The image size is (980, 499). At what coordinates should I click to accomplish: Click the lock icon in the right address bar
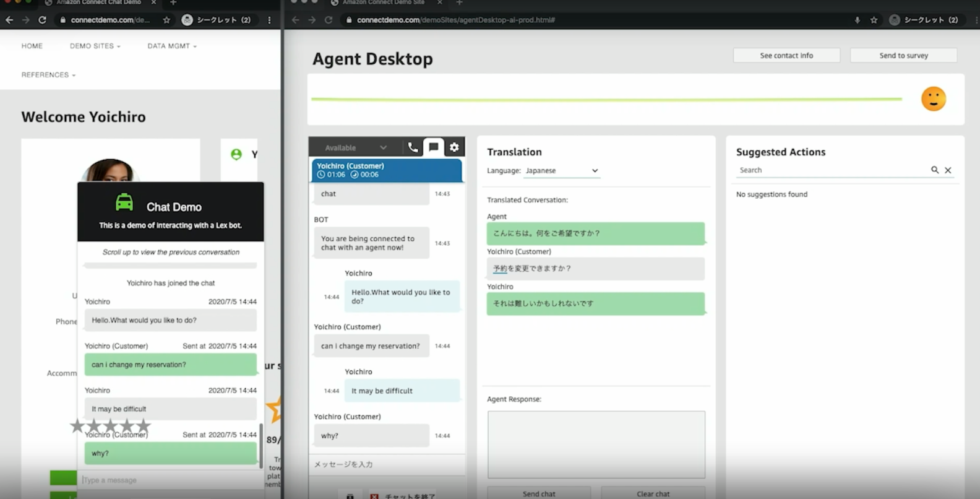[349, 20]
